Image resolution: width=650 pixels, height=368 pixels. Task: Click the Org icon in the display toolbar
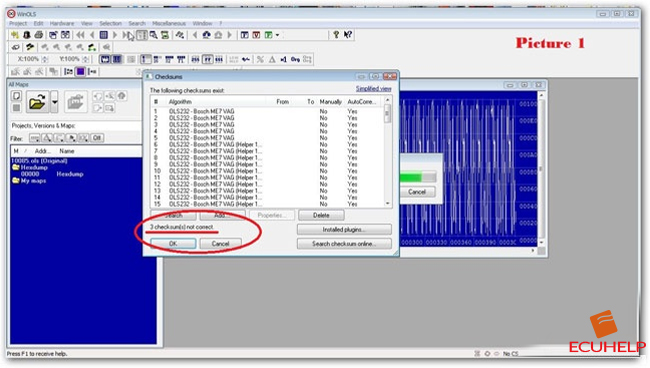point(295,59)
